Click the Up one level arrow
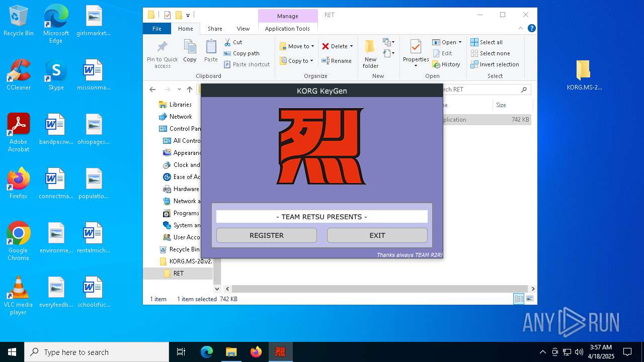 [190, 89]
